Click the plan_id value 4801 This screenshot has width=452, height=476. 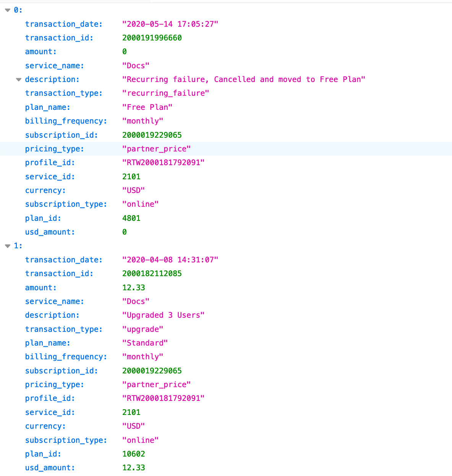click(x=131, y=218)
